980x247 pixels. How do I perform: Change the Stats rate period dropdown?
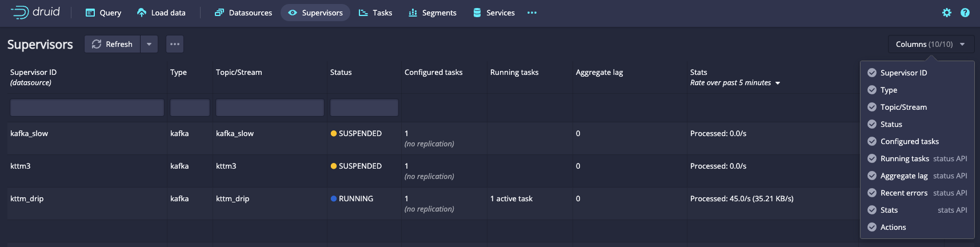(735, 83)
